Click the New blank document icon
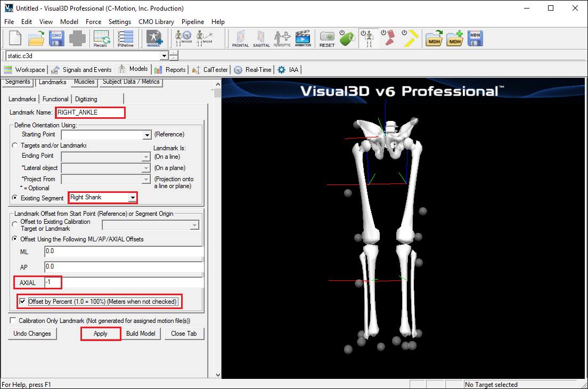 point(15,38)
